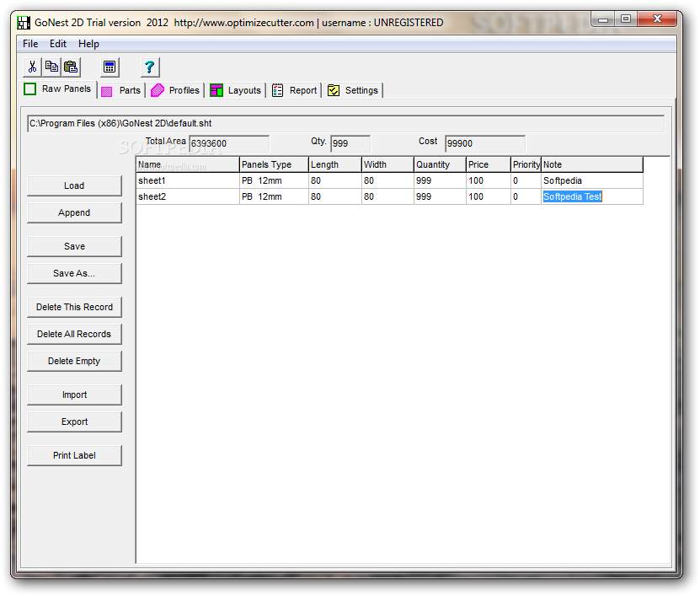Click the Quantity column header
The width and height of the screenshot is (700, 596).
440,165
